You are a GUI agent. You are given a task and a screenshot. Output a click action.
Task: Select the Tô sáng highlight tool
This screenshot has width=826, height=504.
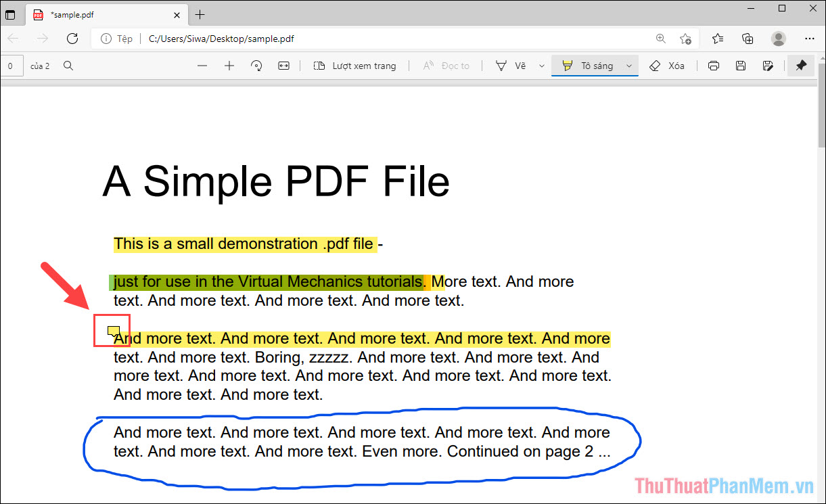tap(594, 65)
